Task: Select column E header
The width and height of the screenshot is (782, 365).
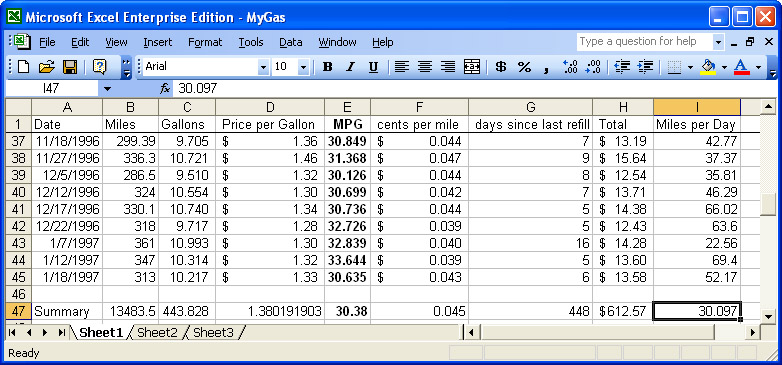Action: (x=347, y=107)
